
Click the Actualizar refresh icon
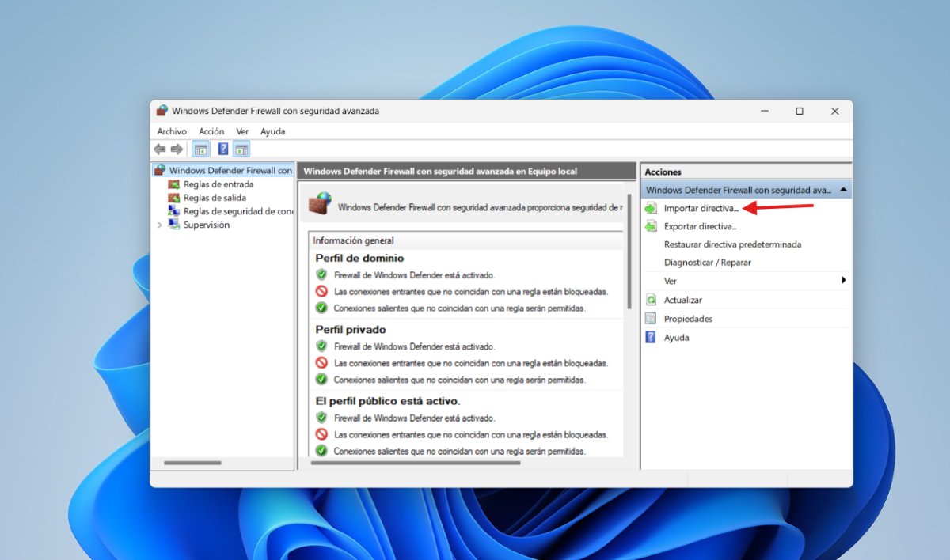pos(651,300)
